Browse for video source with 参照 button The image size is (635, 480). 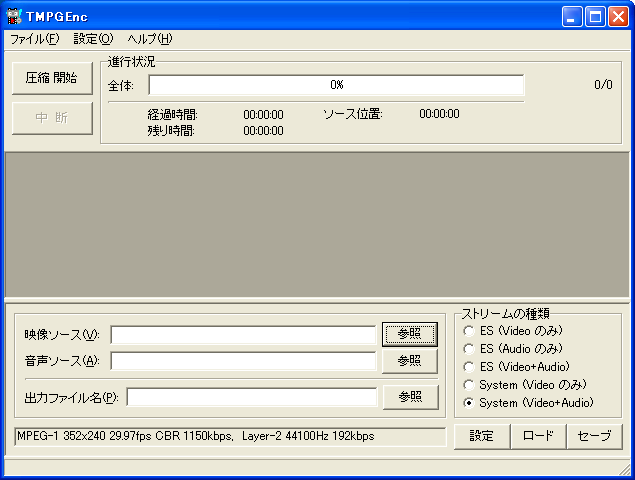410,334
